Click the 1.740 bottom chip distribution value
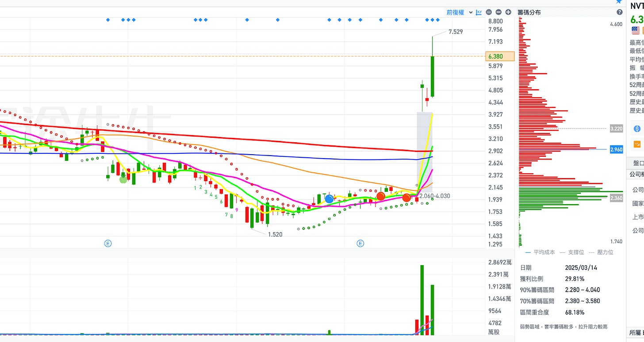This screenshot has height=342, width=644. (x=616, y=242)
